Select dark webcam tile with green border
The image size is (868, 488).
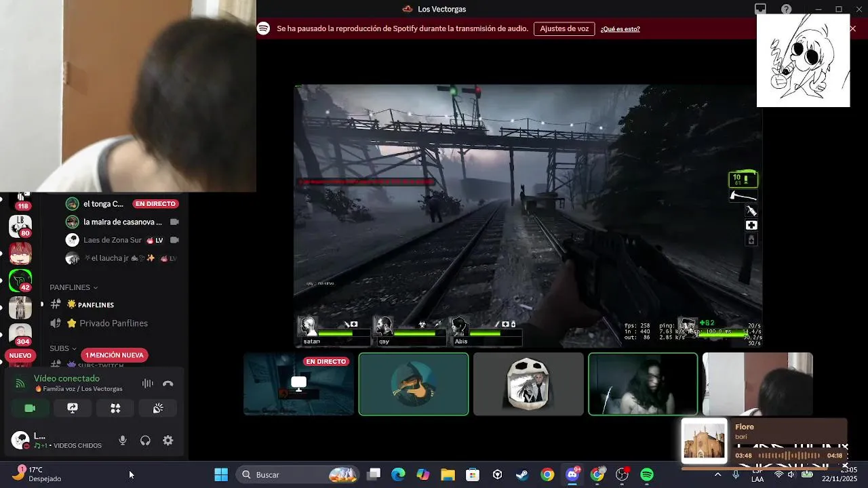point(643,384)
